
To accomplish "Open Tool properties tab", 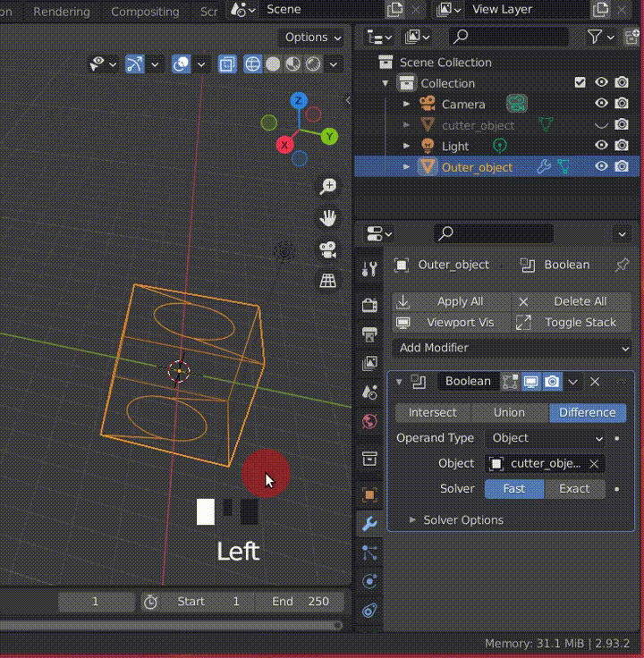I will (x=369, y=269).
